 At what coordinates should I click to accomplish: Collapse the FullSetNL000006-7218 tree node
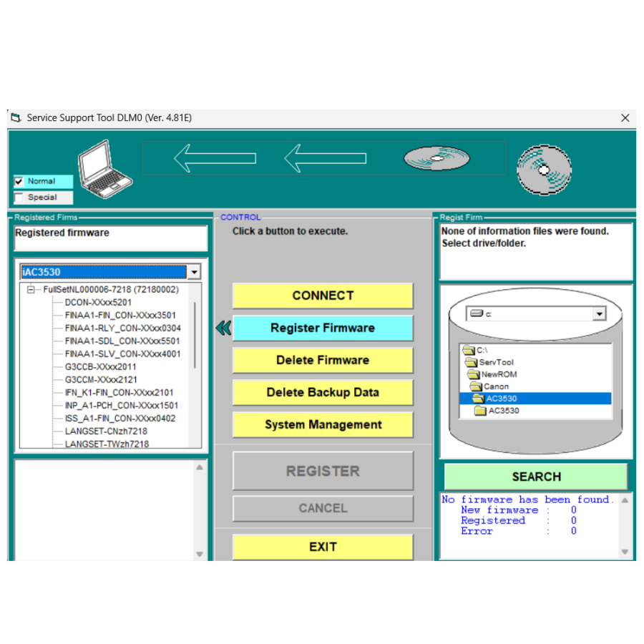[31, 290]
